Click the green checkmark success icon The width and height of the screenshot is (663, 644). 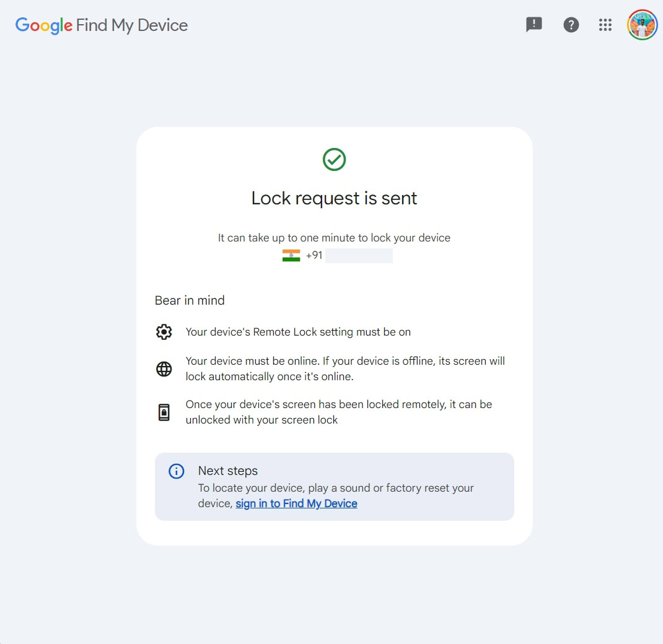tap(335, 159)
